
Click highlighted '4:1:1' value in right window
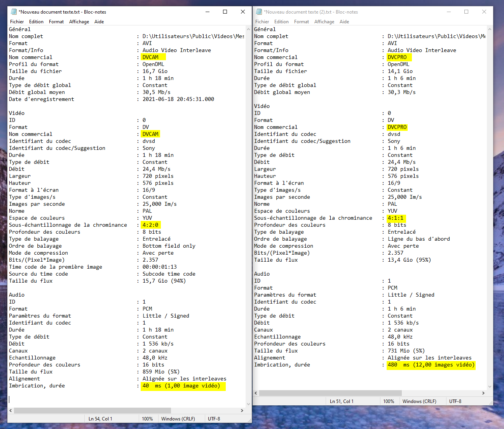tap(396, 218)
